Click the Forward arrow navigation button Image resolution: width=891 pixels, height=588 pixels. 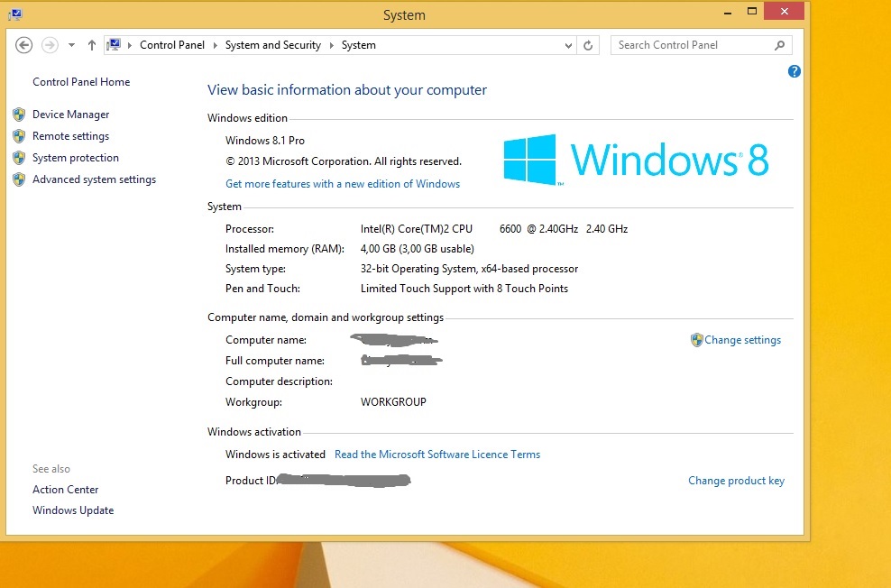pyautogui.click(x=50, y=45)
